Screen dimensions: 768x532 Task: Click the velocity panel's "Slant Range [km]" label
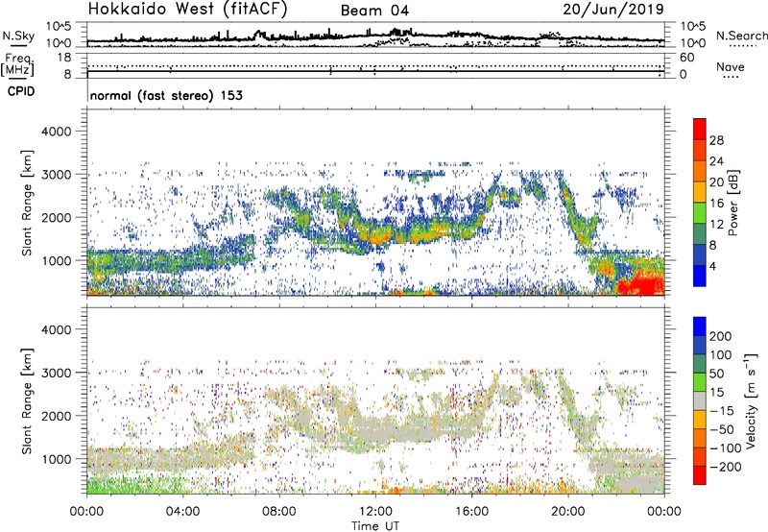tap(28, 400)
